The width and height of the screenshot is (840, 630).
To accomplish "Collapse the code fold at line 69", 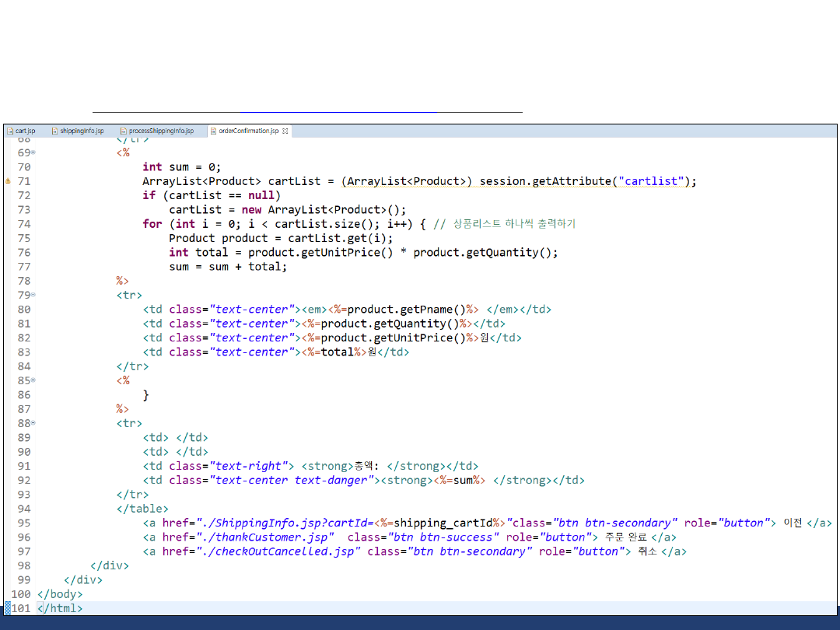I will (33, 152).
